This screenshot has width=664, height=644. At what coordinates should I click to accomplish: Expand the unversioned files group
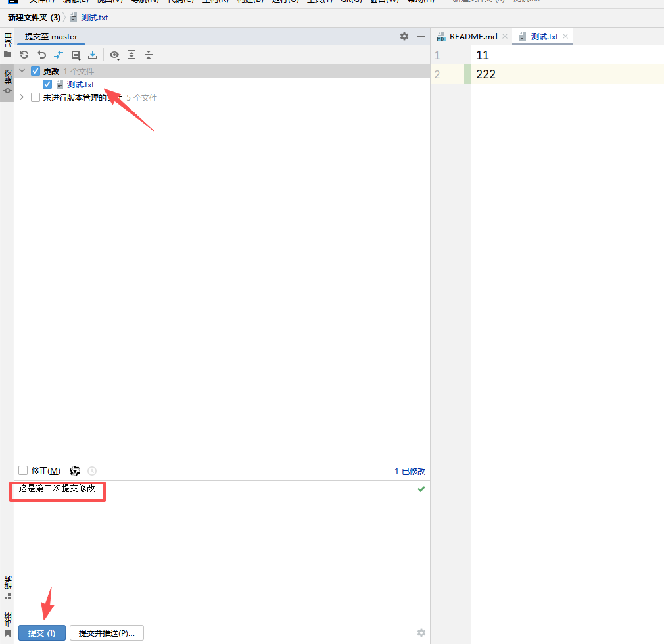22,97
